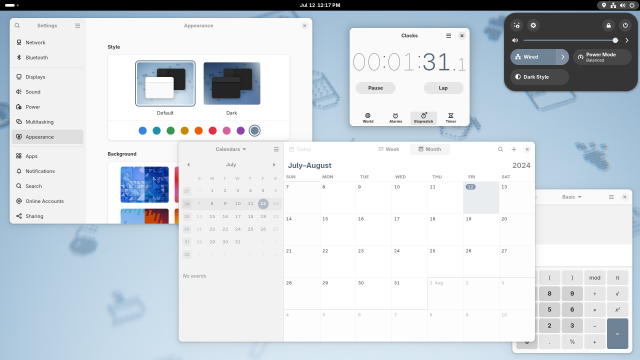Open Bluetooth settings panel
The height and width of the screenshot is (360, 640).
click(47, 58)
